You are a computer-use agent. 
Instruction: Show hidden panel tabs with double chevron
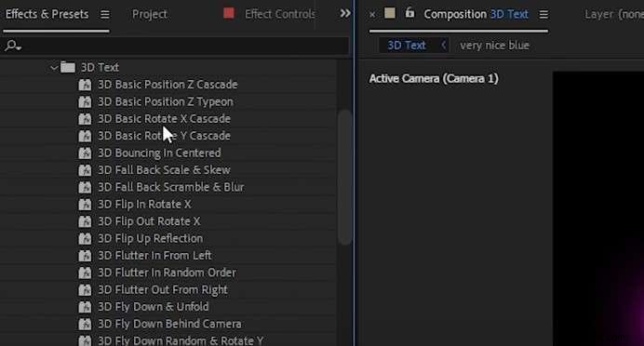click(345, 14)
